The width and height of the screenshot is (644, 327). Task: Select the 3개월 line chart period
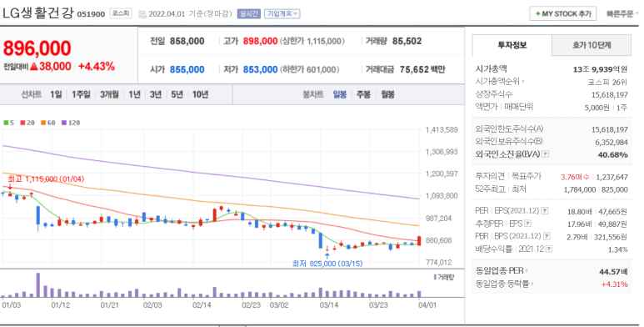pyautogui.click(x=109, y=94)
